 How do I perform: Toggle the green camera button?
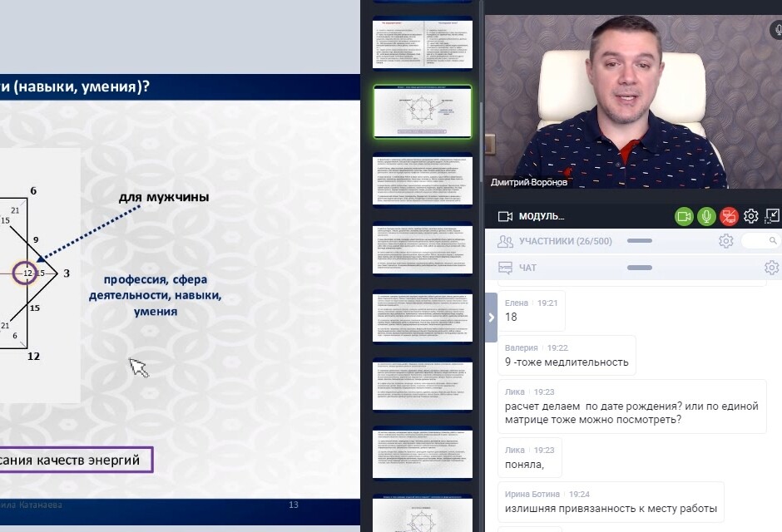pos(684,216)
